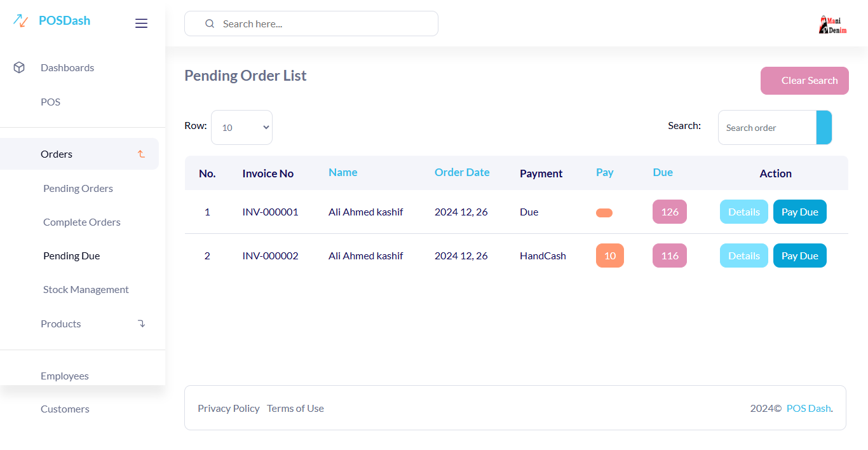Click the Due badge showing 126

click(670, 212)
